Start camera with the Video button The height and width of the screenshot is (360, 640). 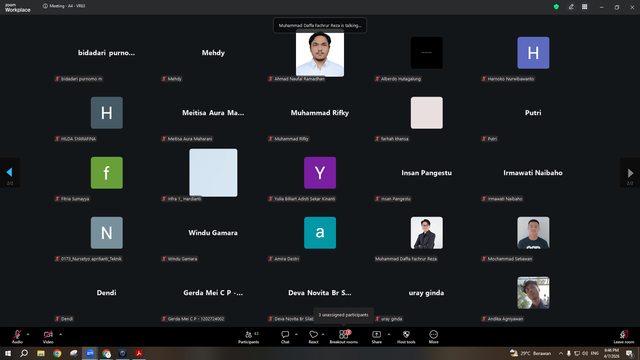(x=48, y=337)
